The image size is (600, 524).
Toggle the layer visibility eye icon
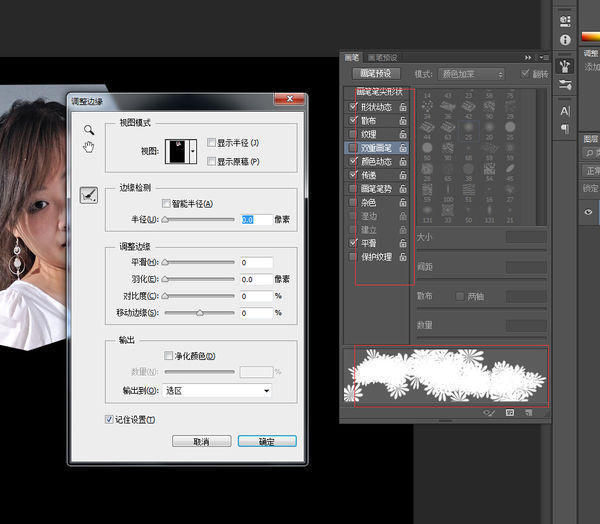588,212
